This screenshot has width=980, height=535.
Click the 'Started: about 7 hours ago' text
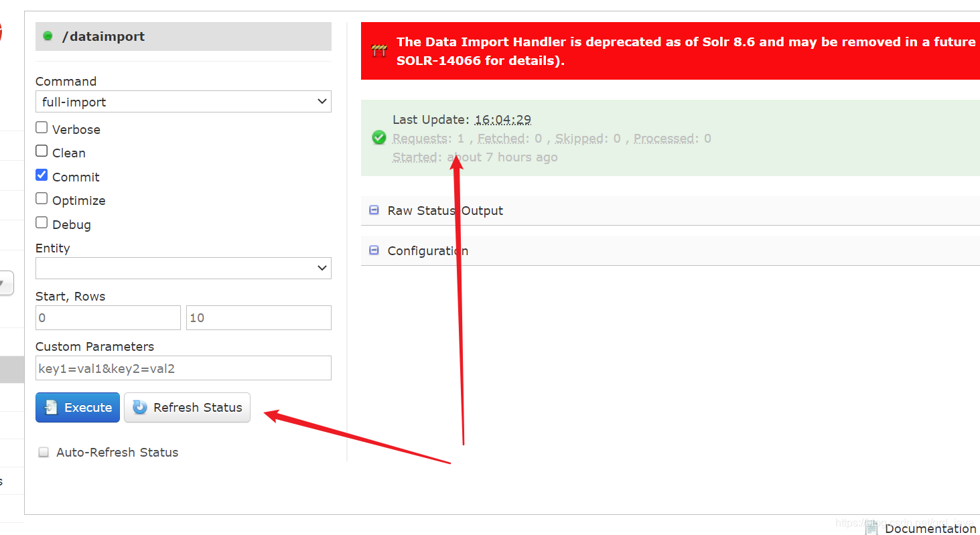point(475,157)
